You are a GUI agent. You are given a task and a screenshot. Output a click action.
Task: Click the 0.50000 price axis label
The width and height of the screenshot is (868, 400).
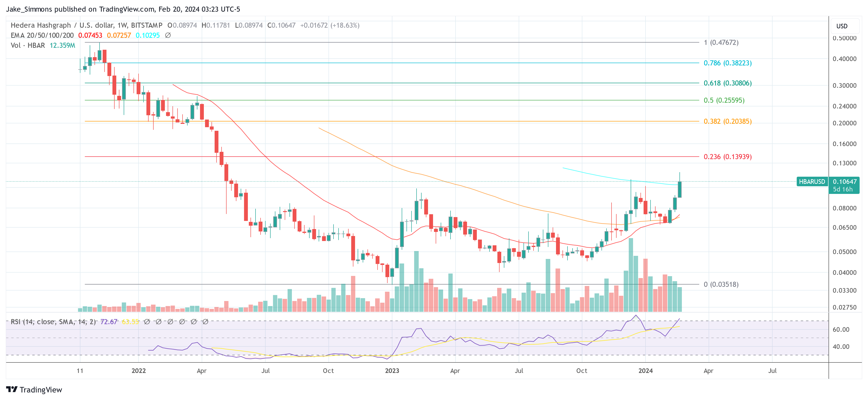pos(844,38)
